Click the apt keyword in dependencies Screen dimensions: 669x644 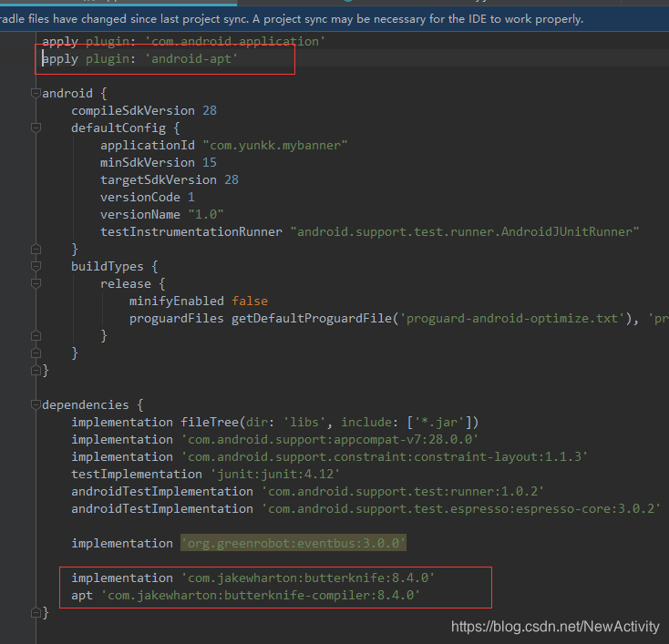(82, 596)
